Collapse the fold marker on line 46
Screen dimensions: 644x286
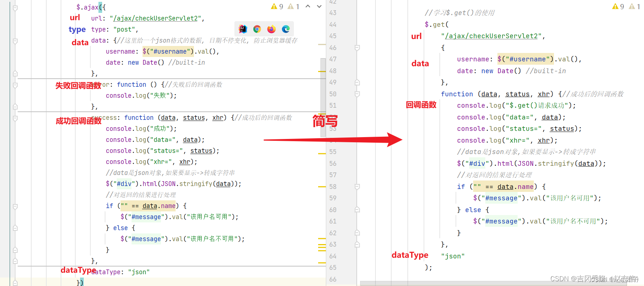(x=357, y=48)
